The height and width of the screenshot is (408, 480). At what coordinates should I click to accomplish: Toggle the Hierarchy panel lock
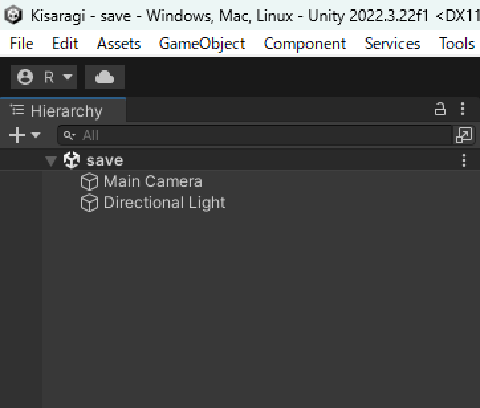[440, 109]
